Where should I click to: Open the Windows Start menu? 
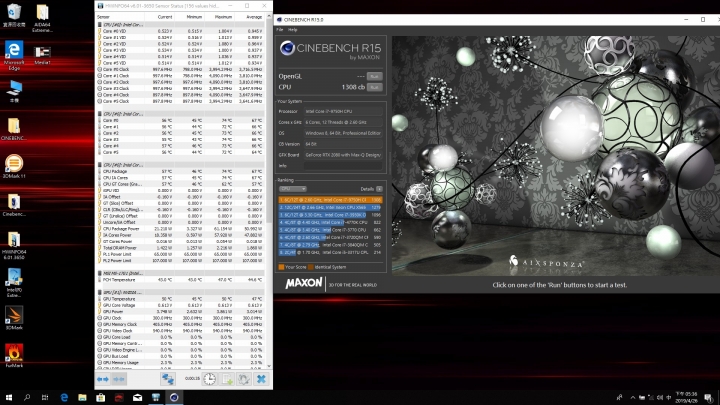click(8, 398)
